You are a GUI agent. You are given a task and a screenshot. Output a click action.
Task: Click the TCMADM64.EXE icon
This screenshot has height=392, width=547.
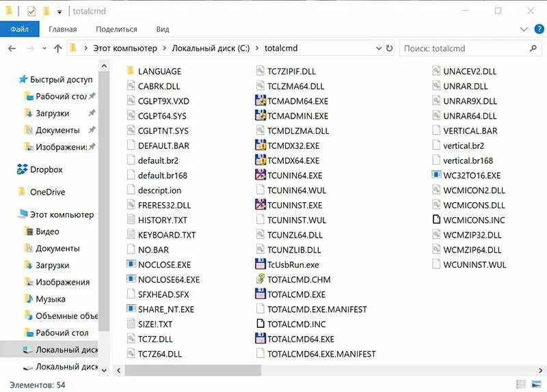pos(261,100)
